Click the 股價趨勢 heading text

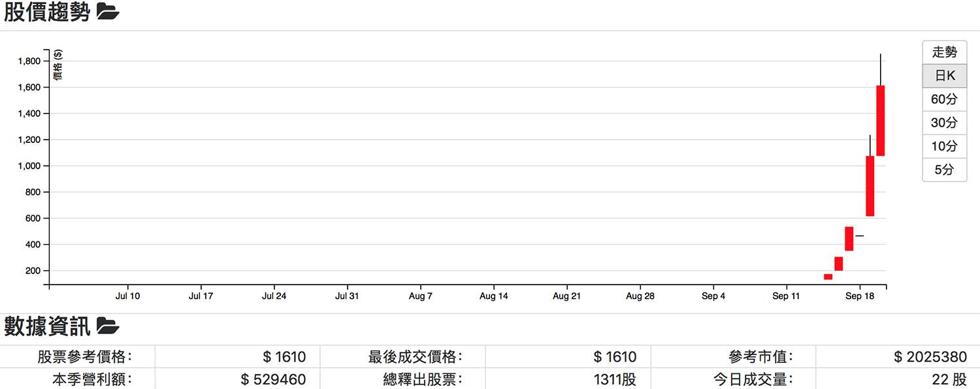[x=47, y=12]
